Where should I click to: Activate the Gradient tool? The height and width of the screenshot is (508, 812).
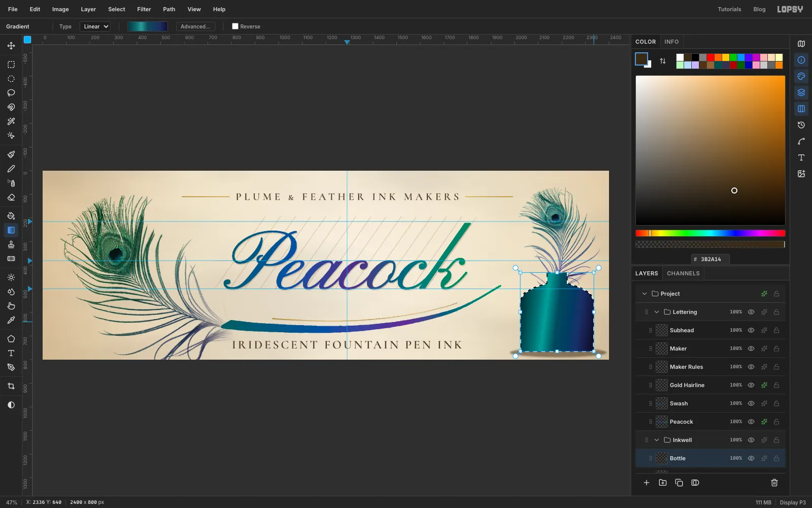pyautogui.click(x=11, y=230)
